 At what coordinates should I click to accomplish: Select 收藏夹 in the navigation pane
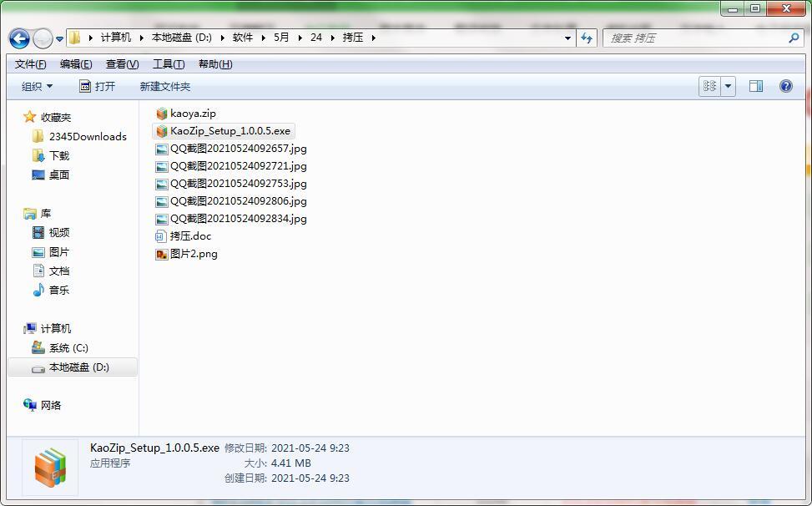point(56,118)
